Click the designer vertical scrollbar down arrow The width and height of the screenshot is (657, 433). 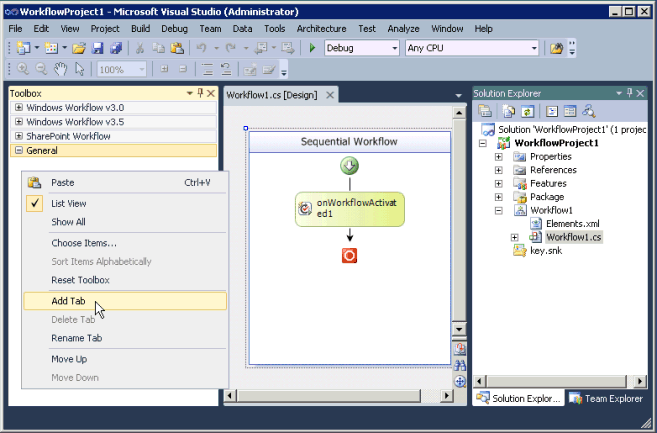coord(459,329)
